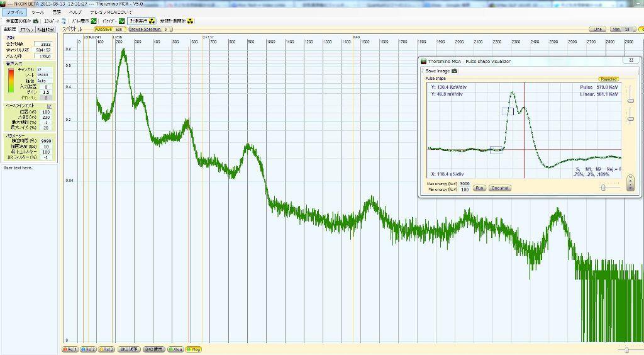The image size is (644, 355).
Task: Toggle the Ref 1 button
Action: [70, 349]
